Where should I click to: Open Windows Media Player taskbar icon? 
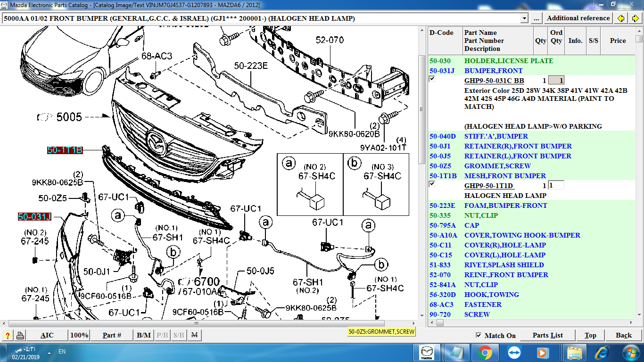543,352
